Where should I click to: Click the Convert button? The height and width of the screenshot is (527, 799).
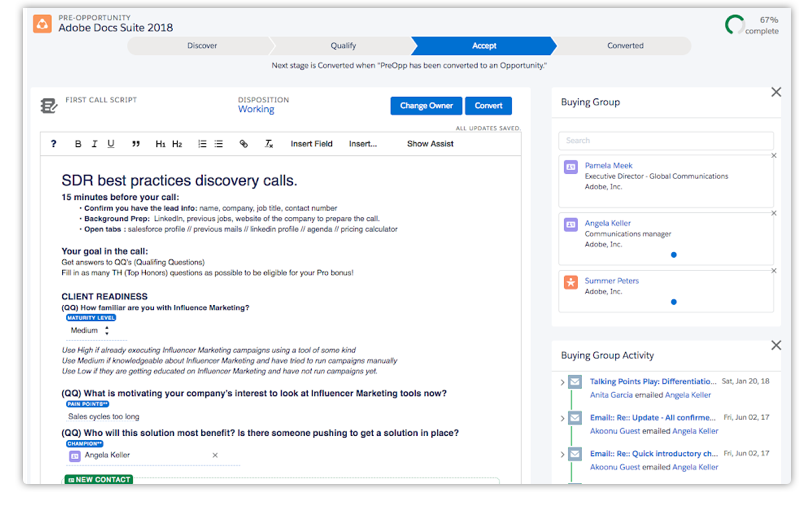pos(488,106)
